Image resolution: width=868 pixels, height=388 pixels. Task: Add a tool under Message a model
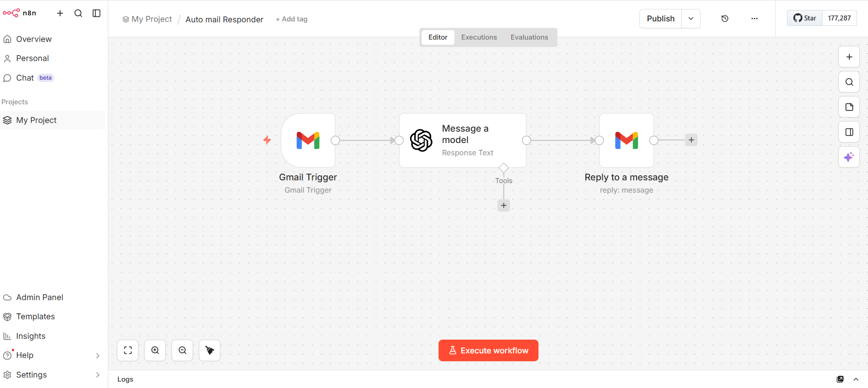[503, 205]
